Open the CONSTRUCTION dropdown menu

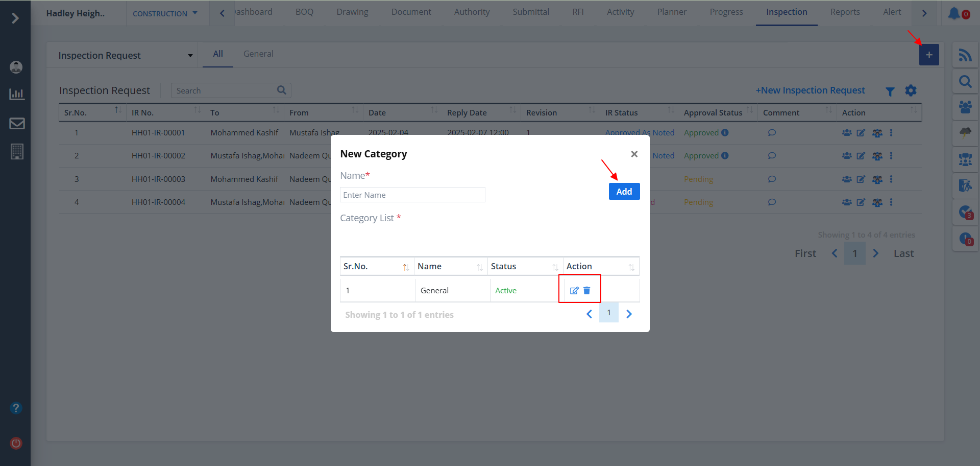coord(164,14)
